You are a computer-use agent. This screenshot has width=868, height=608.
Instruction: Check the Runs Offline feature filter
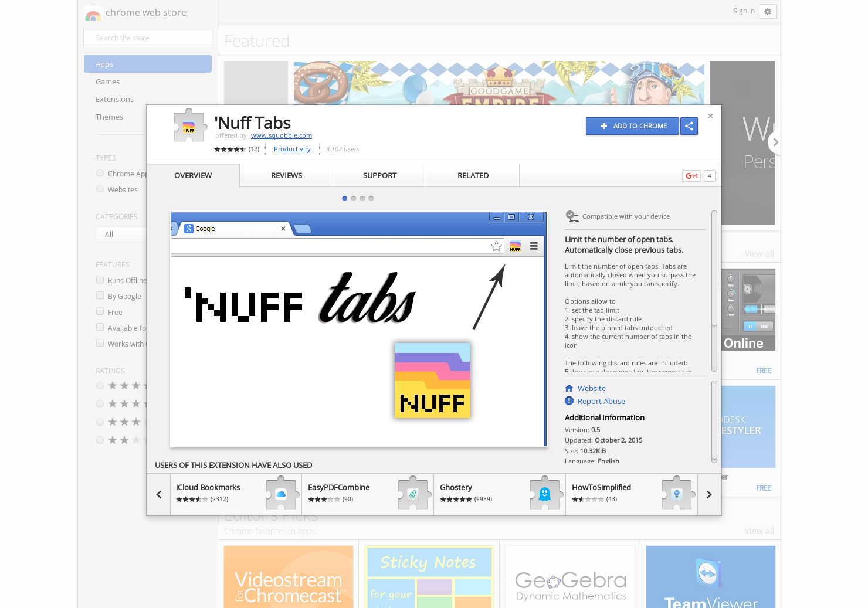click(100, 280)
